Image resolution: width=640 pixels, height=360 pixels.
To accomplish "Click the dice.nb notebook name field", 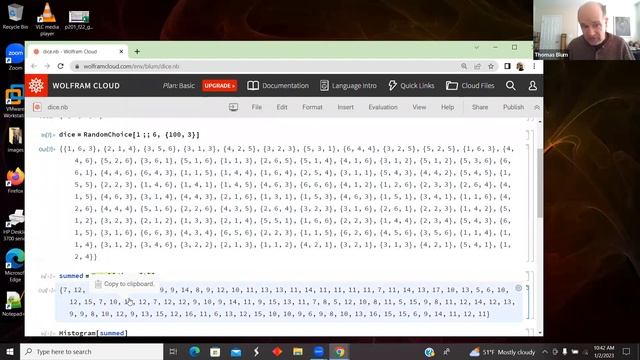I will (x=58, y=107).
